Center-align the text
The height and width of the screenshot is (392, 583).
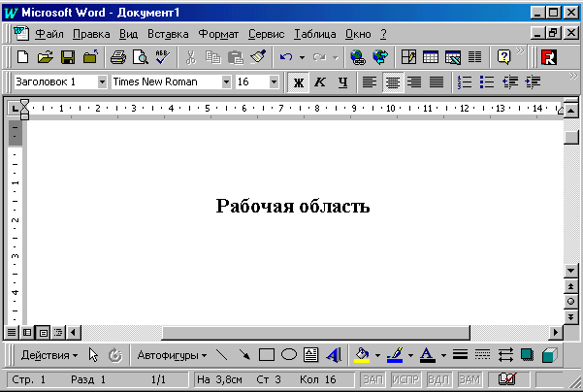click(392, 82)
